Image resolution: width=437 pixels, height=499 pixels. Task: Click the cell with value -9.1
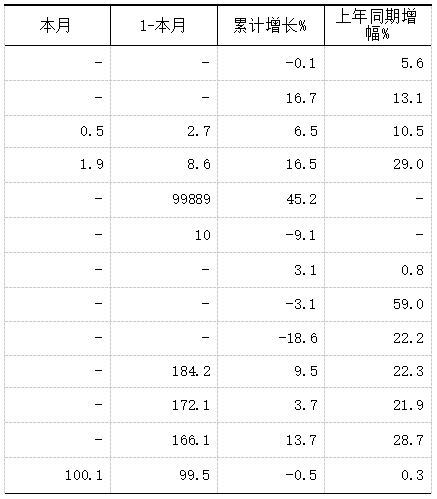pyautogui.click(x=271, y=235)
